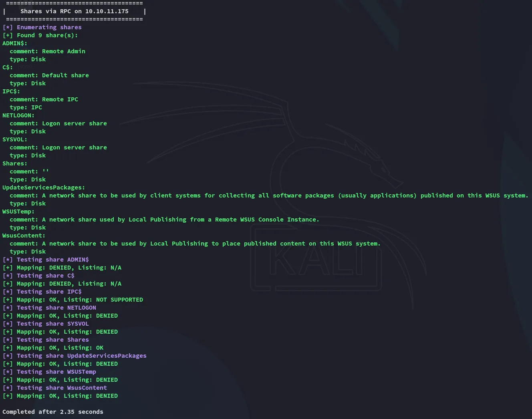Screen dimensions: 532x419
Task: Select the IPC$: share heading
Action: (x=11, y=91)
